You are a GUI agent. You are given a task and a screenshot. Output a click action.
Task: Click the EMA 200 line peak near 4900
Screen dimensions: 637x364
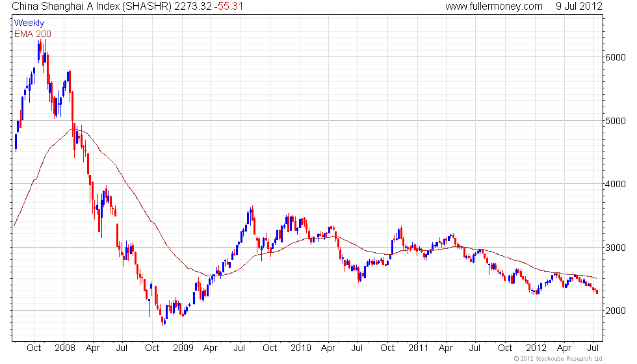[x=73, y=129]
